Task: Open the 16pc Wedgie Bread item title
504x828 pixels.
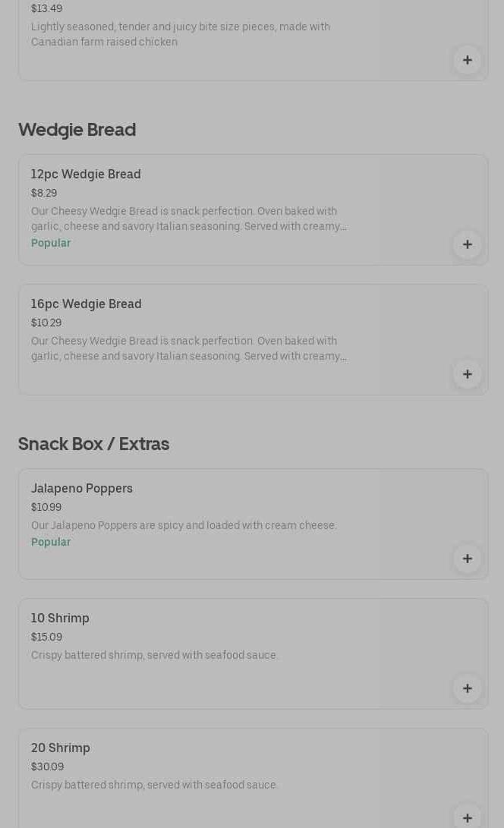Action: pos(87,304)
